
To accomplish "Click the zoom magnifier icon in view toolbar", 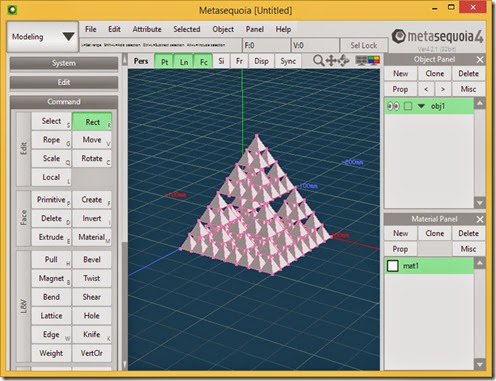I will (x=318, y=61).
